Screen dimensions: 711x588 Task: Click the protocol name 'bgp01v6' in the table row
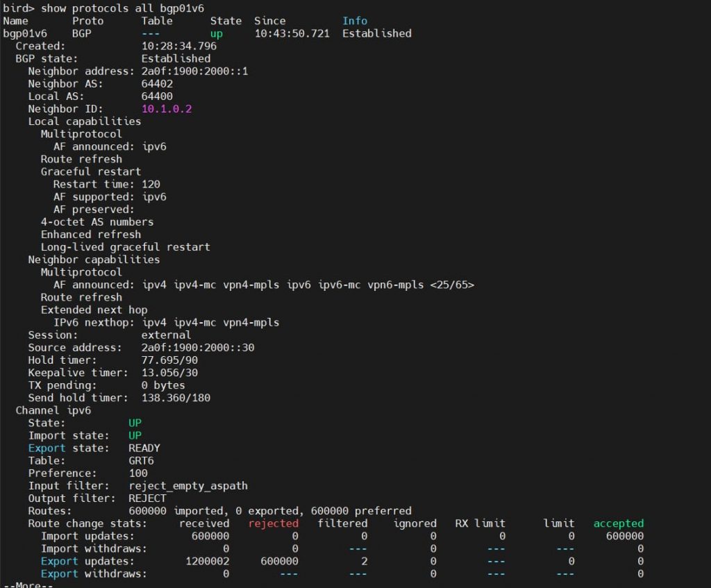click(25, 33)
